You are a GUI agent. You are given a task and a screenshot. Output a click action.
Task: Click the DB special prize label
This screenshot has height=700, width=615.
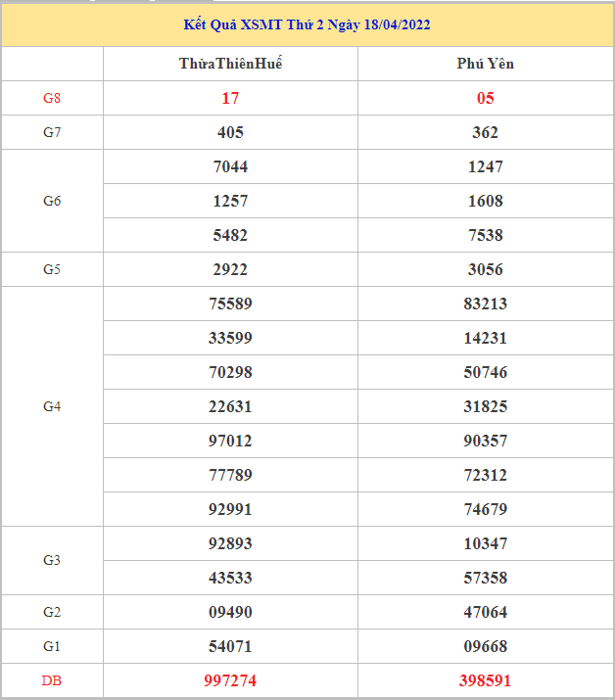(52, 680)
